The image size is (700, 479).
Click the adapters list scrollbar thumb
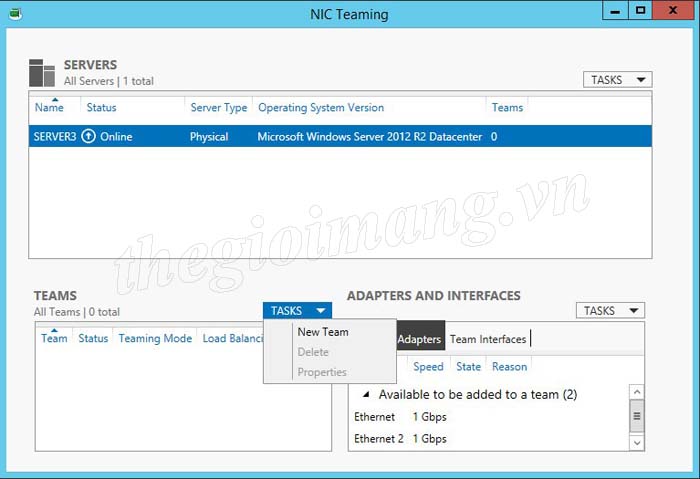pyautogui.click(x=637, y=416)
